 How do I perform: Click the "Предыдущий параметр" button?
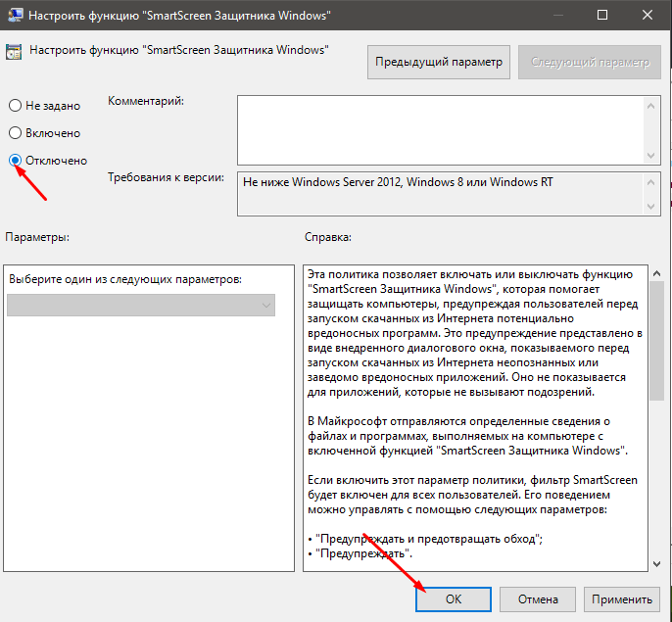point(439,62)
